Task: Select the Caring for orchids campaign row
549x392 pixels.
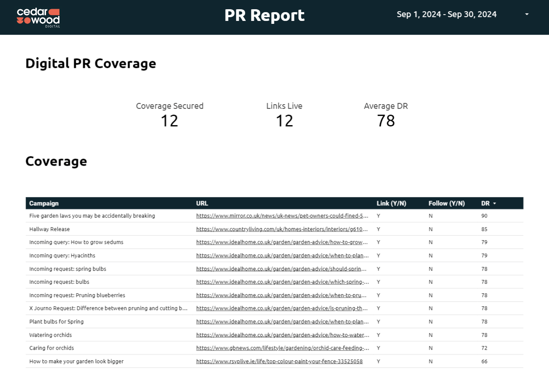Action: (51, 348)
